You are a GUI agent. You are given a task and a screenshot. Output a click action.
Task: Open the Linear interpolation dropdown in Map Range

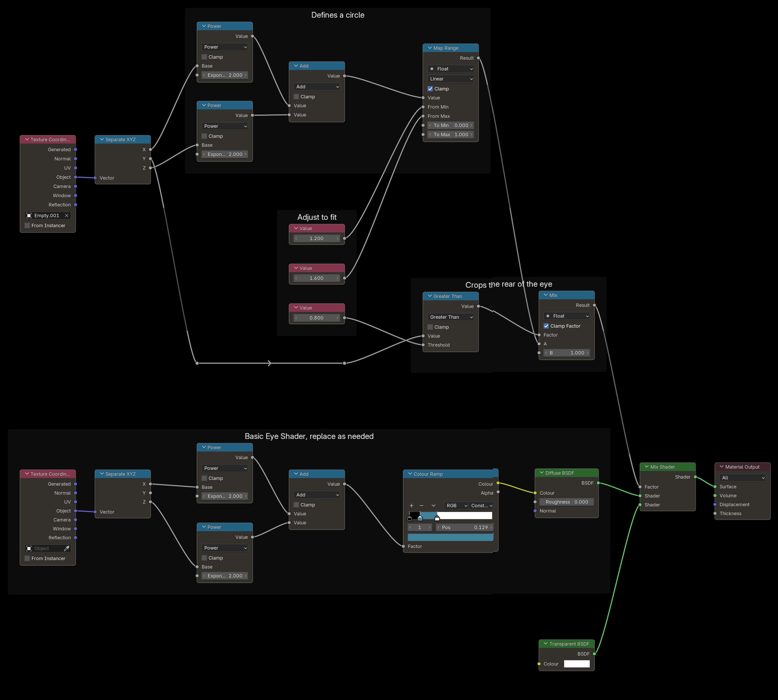click(x=451, y=79)
